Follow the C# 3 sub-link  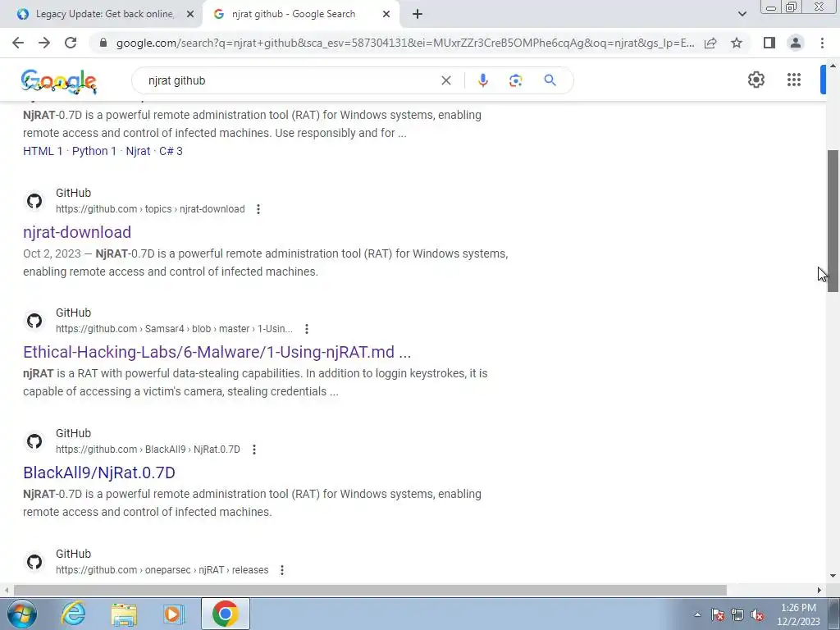point(171,151)
